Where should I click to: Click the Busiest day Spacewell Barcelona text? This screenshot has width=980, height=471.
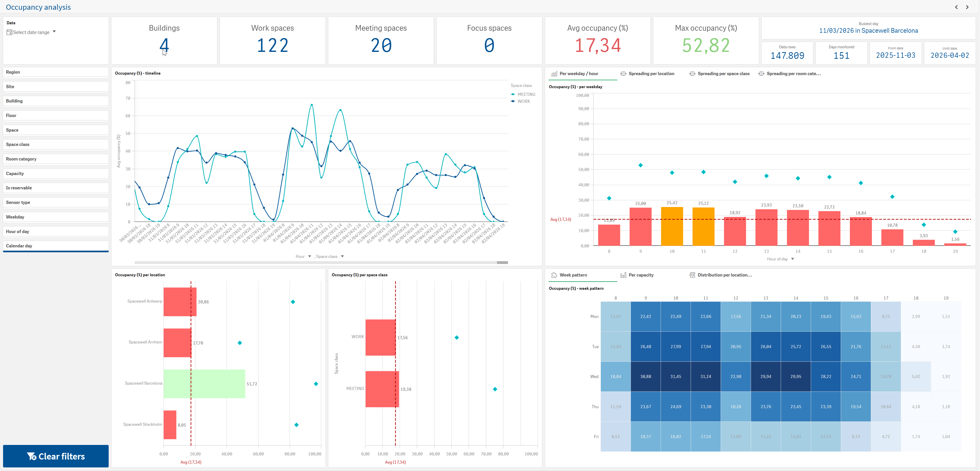coord(869,31)
